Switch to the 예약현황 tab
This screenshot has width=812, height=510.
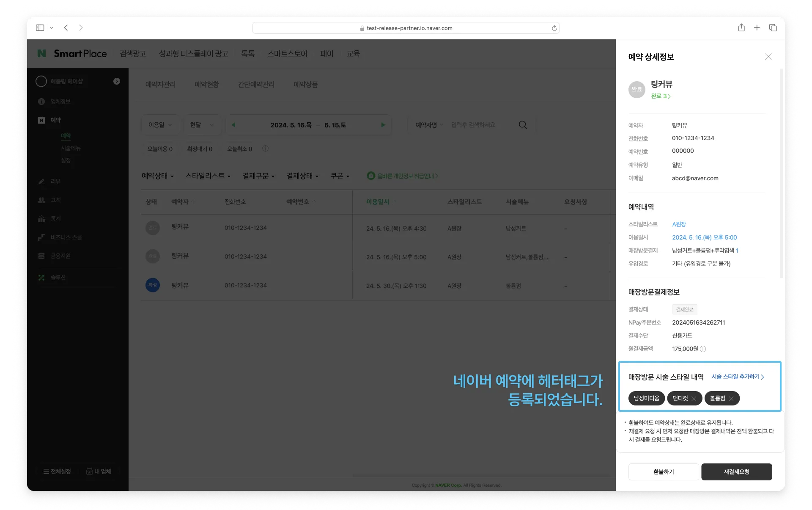pos(207,85)
